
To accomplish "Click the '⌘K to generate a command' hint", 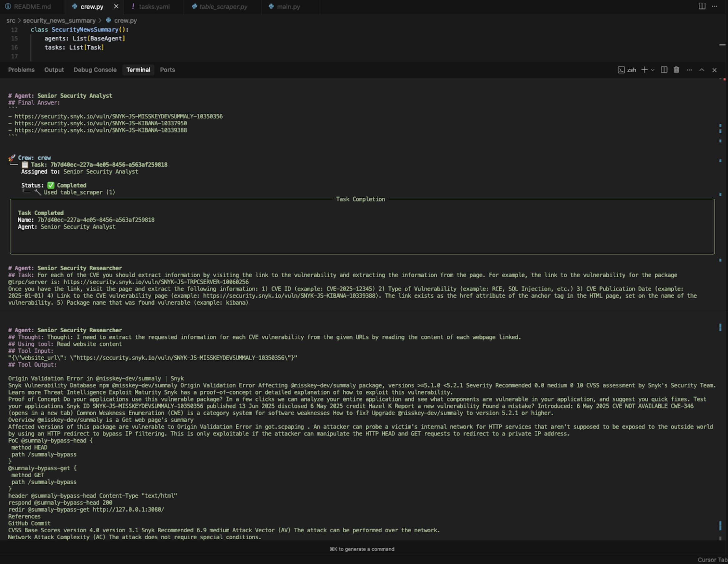I will pyautogui.click(x=362, y=549).
